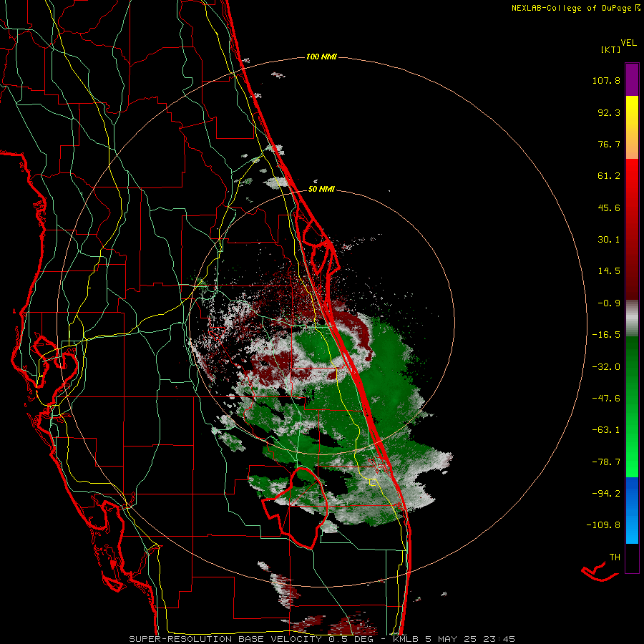Click the 14.5 velocity scale value
Image resolution: width=644 pixels, height=644 pixels.
[609, 271]
